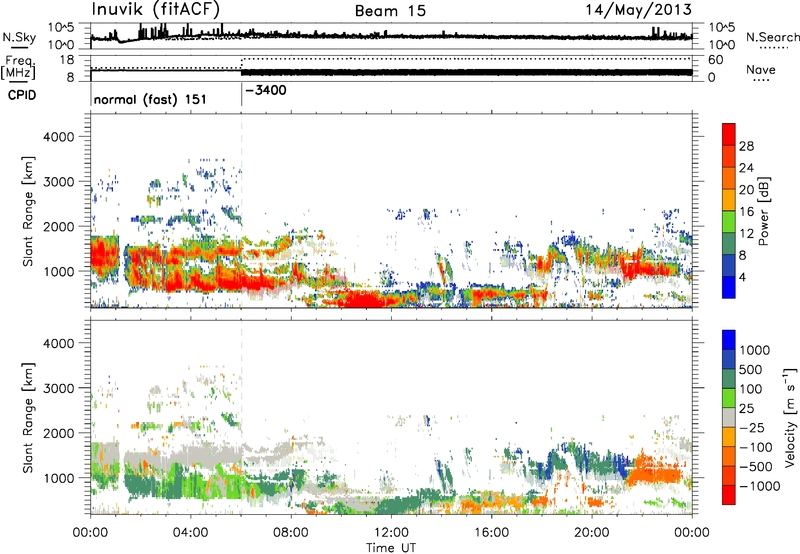
Task: Click the blue bottom segment of Power colorbar
Action: 729,287
